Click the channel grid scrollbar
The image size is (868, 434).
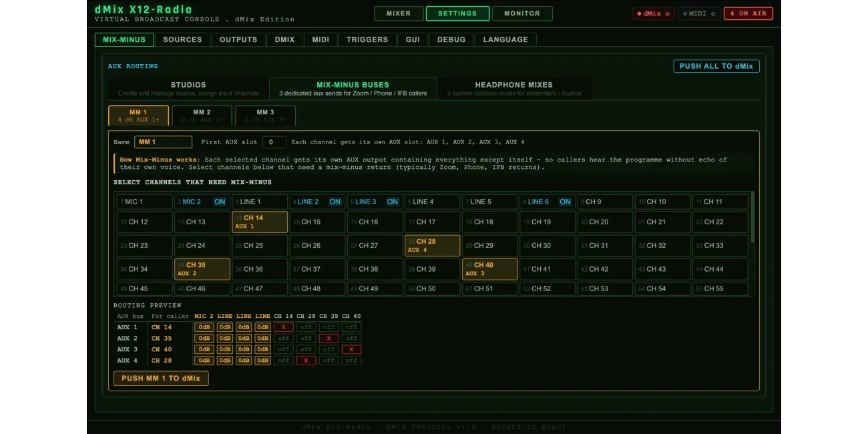point(752,217)
